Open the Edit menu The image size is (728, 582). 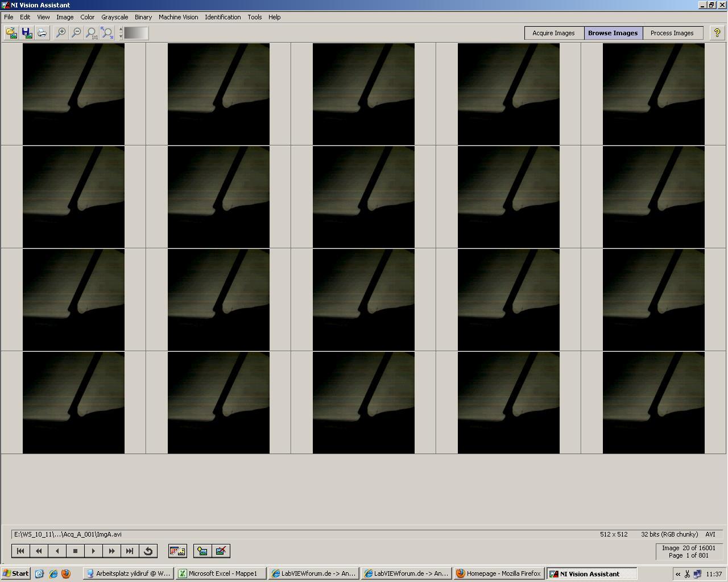pos(25,17)
